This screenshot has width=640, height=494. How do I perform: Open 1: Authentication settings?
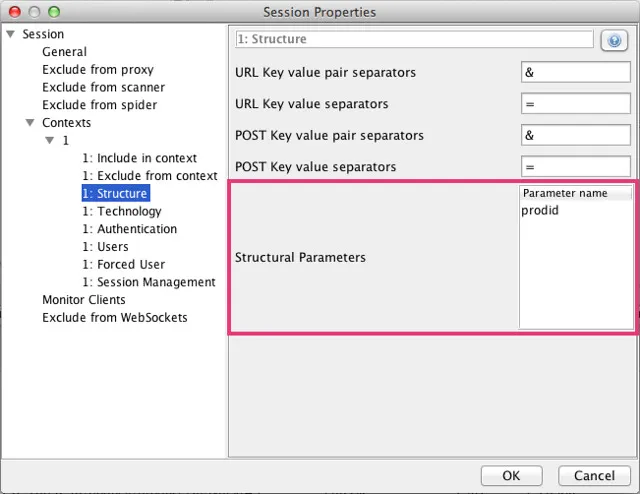pos(129,229)
